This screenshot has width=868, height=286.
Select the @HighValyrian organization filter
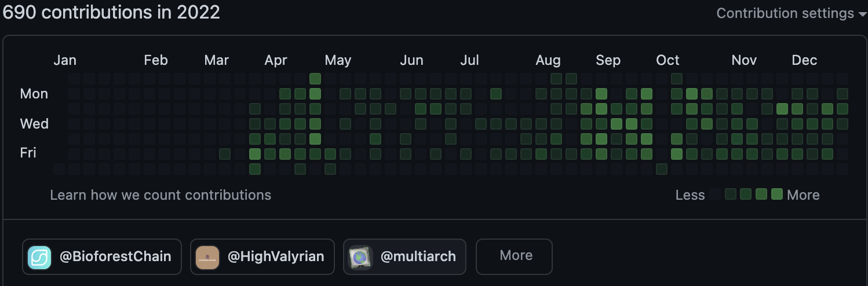click(x=262, y=256)
